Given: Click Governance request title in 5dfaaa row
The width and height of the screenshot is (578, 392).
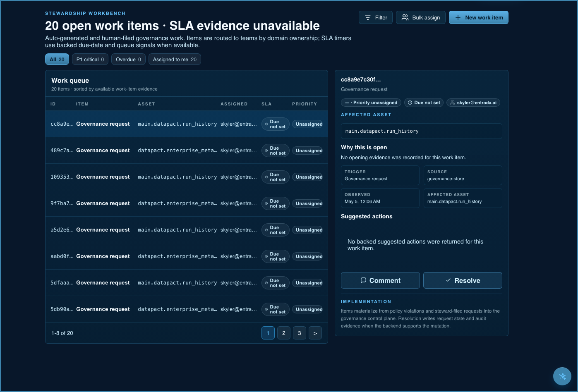Looking at the screenshot, I should (x=103, y=283).
